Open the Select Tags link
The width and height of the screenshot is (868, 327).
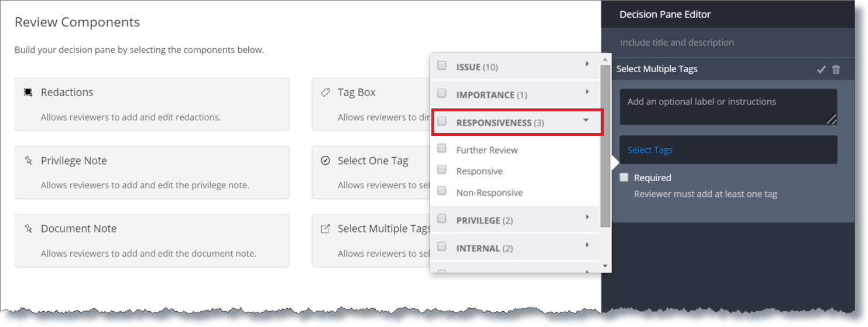(650, 150)
